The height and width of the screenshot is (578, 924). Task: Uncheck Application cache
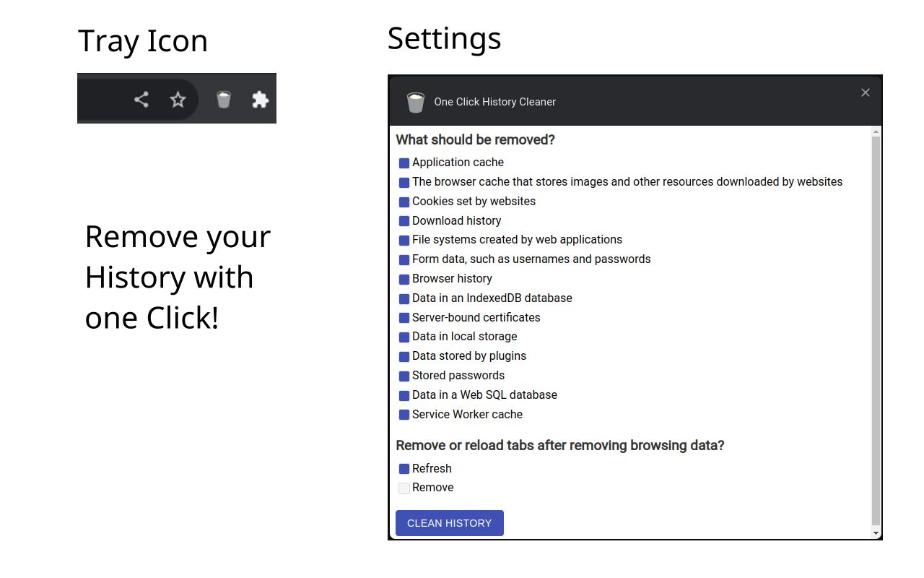tap(404, 163)
